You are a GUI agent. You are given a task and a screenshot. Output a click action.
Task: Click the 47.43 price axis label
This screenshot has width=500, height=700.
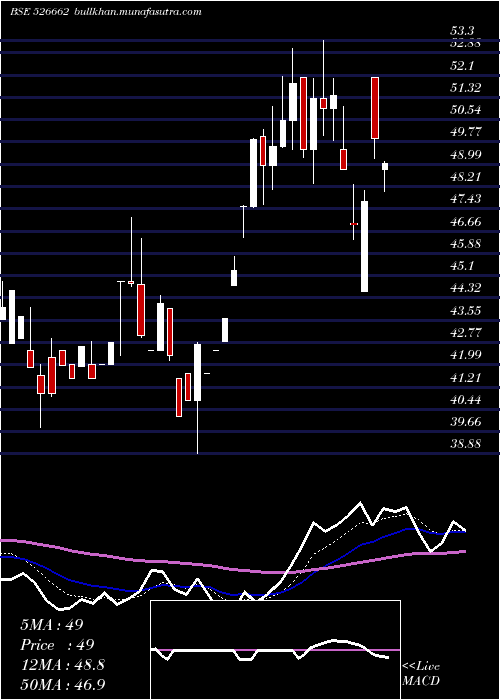click(466, 198)
